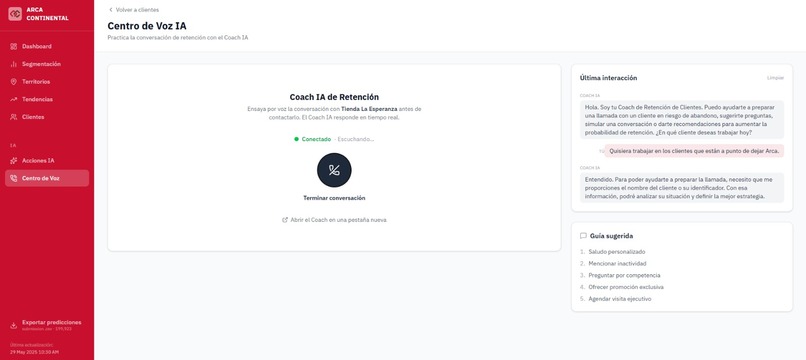Viewport: 806px width, 360px height.
Task: Click the Territorios map pin icon
Action: pyautogui.click(x=13, y=82)
